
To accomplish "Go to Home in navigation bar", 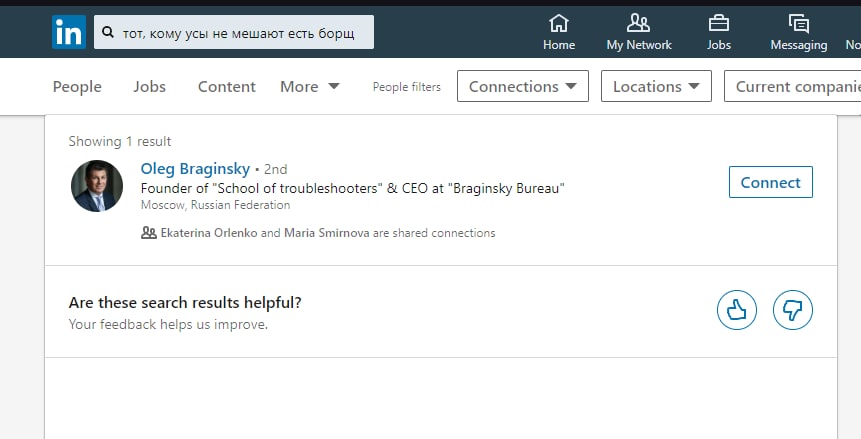I will pyautogui.click(x=558, y=32).
